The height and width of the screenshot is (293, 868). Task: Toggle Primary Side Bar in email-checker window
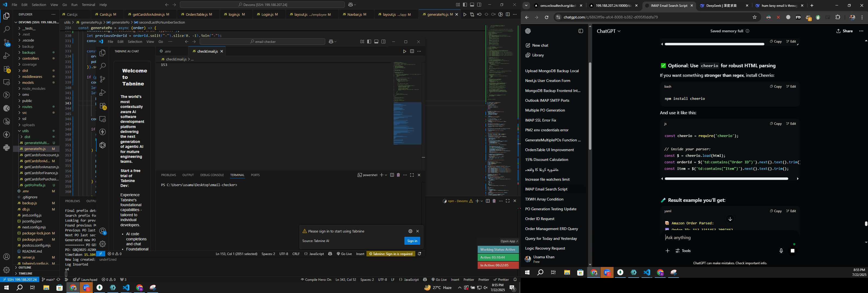click(369, 42)
